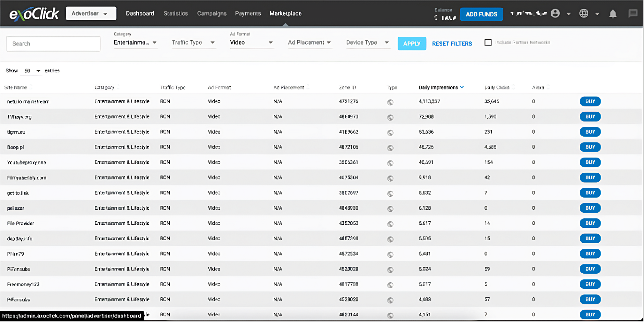Click into the Search input field
Image resolution: width=644 pixels, height=322 pixels.
pos(53,44)
